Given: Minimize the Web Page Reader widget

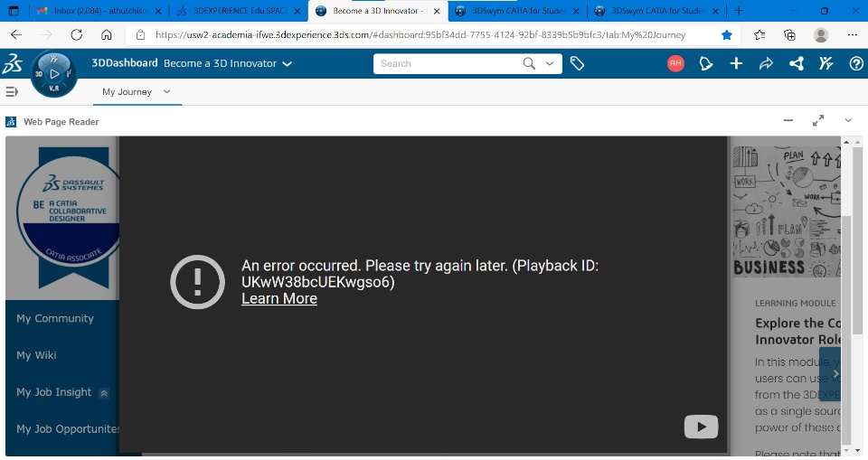Looking at the screenshot, I should [788, 121].
